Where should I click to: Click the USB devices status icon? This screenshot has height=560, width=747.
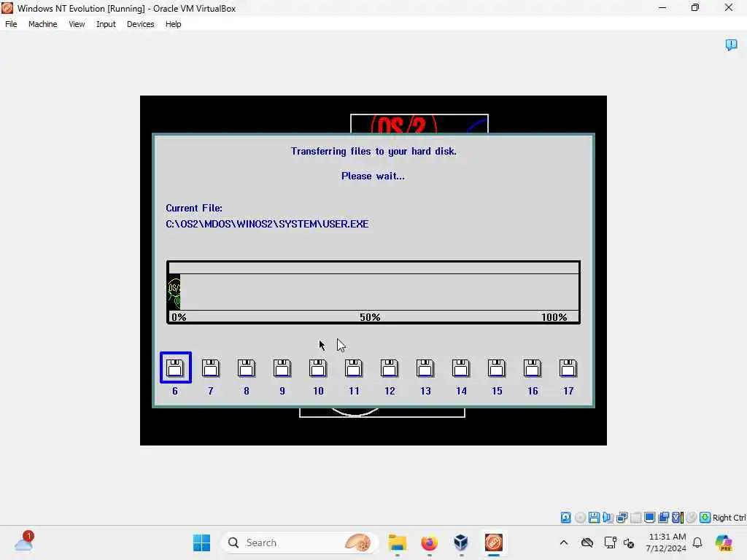pos(636,517)
